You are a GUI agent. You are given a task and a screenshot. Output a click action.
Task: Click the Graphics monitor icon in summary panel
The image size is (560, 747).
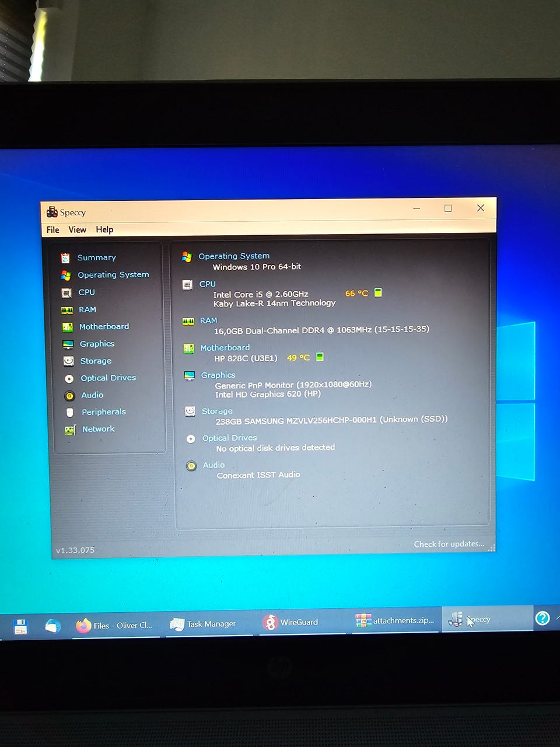tap(189, 376)
